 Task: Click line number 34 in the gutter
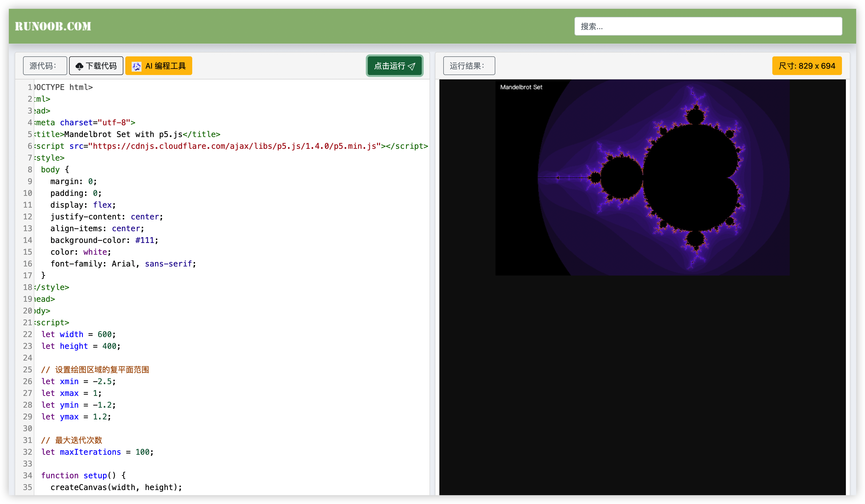27,476
